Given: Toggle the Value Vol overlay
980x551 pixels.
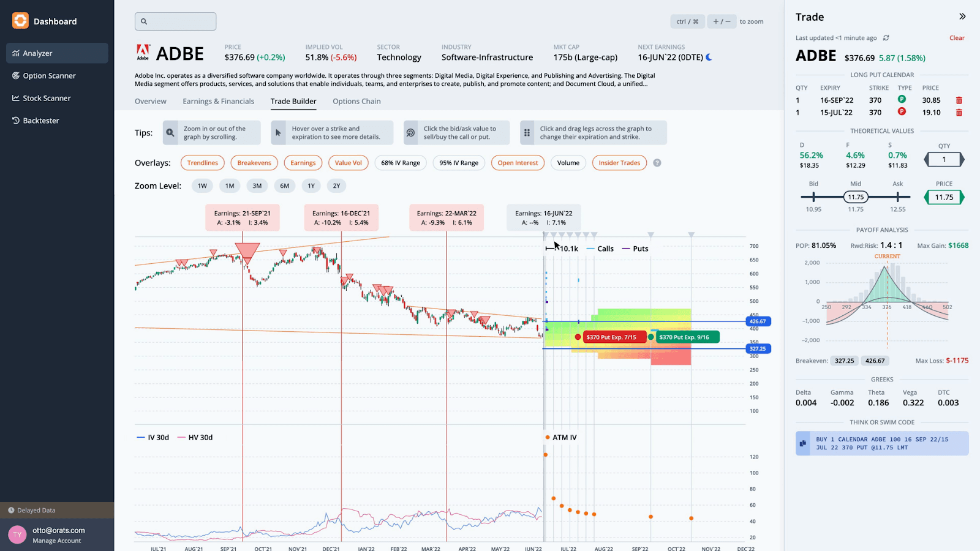Looking at the screenshot, I should pyautogui.click(x=349, y=163).
